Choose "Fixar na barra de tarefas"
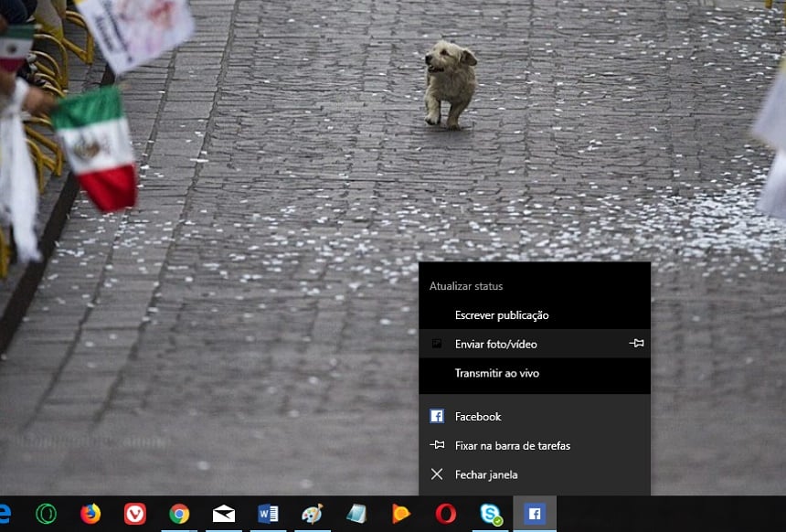 535,446
